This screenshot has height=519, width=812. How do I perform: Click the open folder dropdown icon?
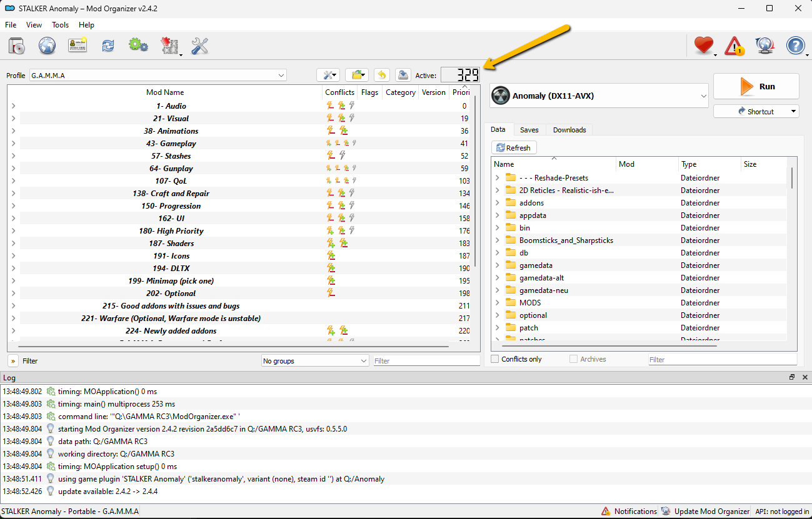tap(357, 75)
